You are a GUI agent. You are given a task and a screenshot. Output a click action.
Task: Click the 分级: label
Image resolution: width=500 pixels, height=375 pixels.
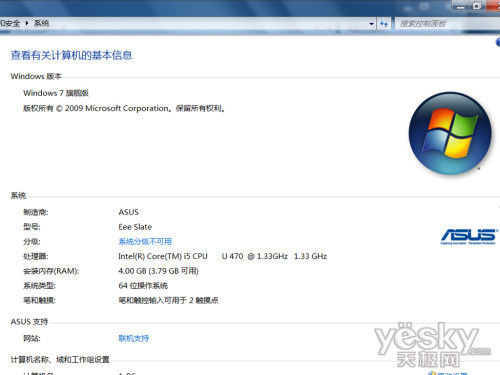pyautogui.click(x=32, y=242)
